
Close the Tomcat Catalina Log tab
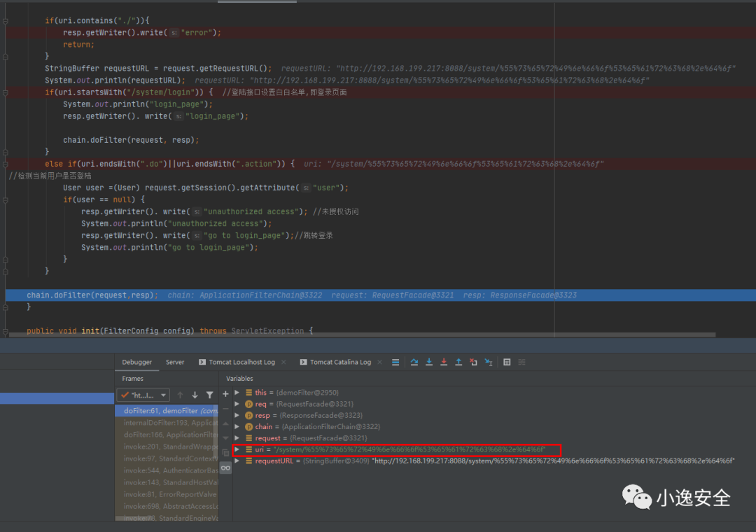[379, 362]
